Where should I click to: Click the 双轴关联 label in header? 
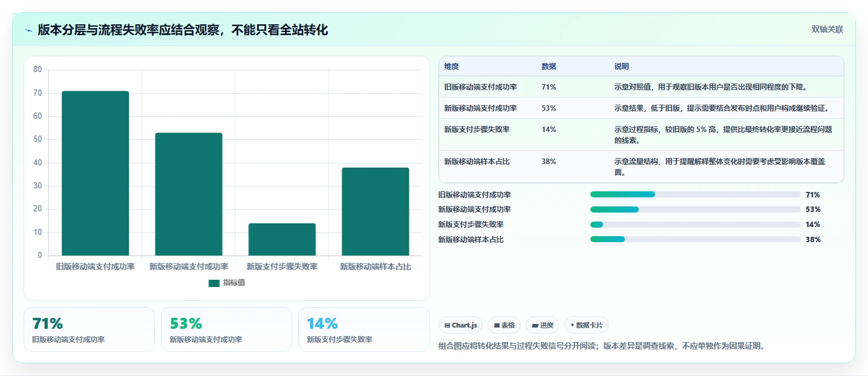click(x=827, y=30)
